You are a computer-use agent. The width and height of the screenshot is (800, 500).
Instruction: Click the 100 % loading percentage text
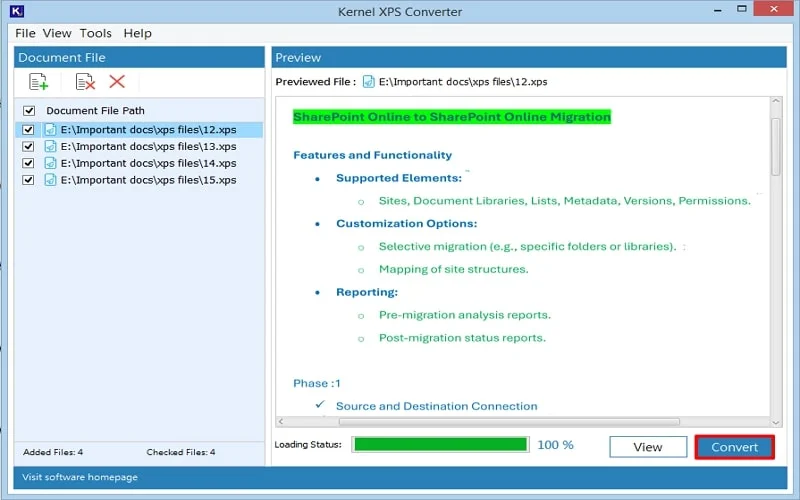(x=555, y=445)
